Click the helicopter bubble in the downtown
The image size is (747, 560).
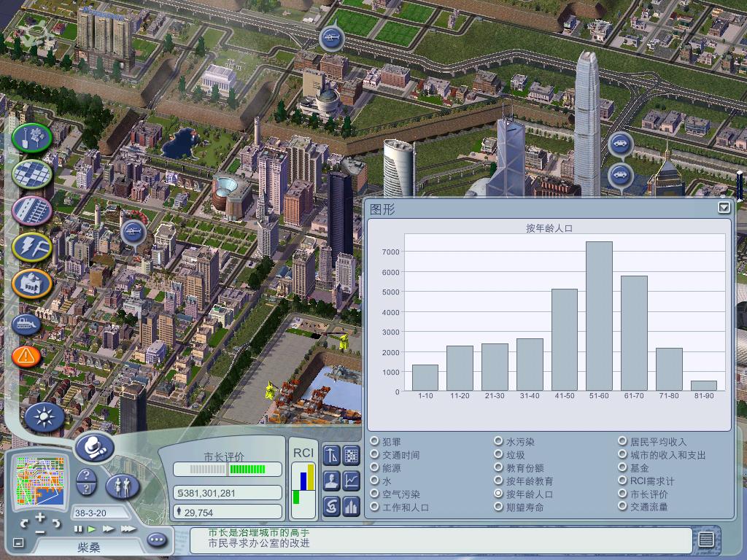133,233
